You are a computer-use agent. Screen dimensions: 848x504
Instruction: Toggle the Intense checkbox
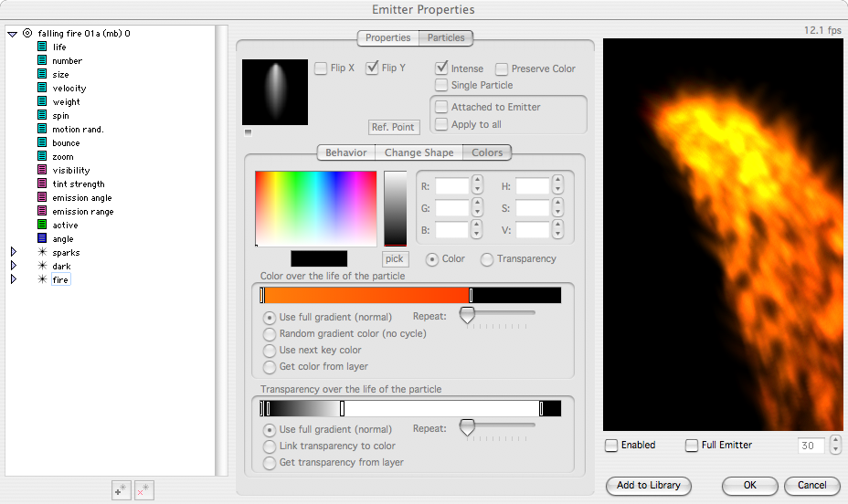pos(441,68)
